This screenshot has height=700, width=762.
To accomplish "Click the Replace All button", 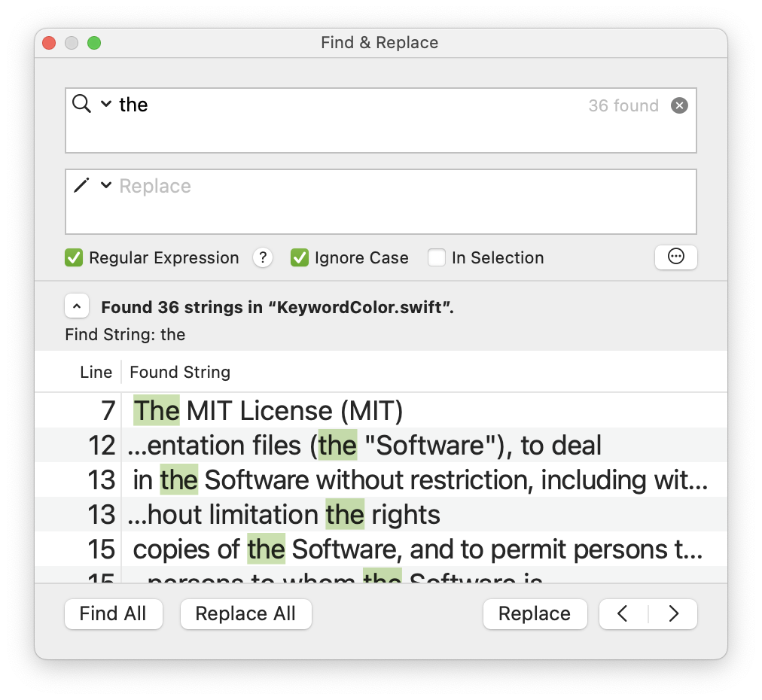I will point(245,613).
